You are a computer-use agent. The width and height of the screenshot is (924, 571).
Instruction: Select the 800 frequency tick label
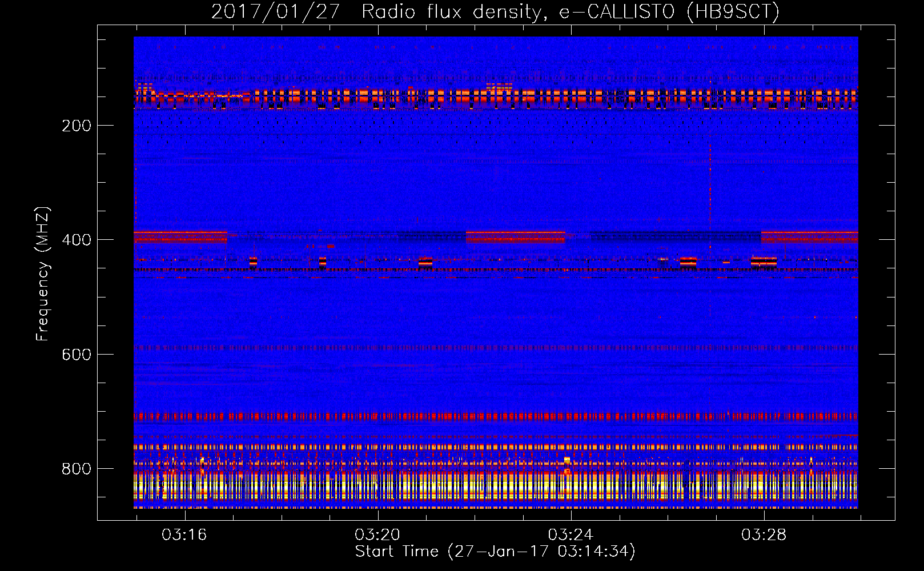[x=77, y=469]
